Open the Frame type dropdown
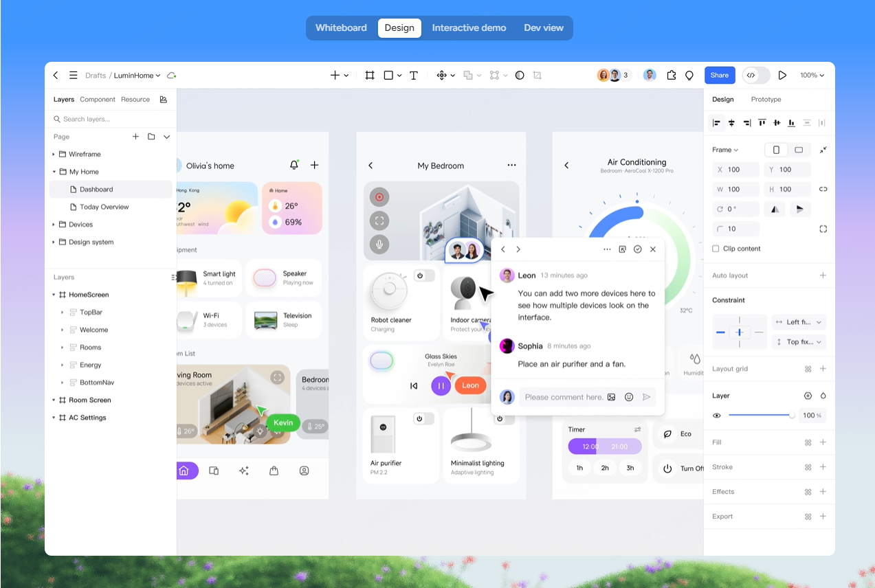The image size is (875, 588). click(725, 150)
